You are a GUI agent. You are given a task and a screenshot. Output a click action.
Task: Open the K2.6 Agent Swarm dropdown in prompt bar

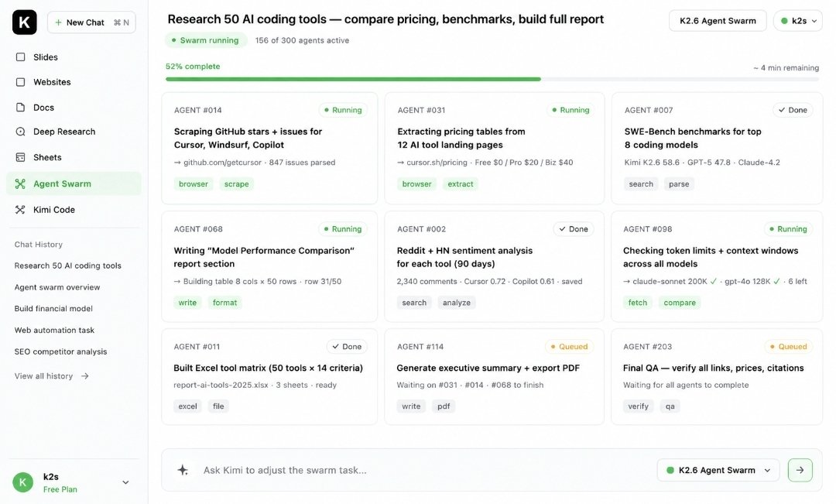[718, 470]
